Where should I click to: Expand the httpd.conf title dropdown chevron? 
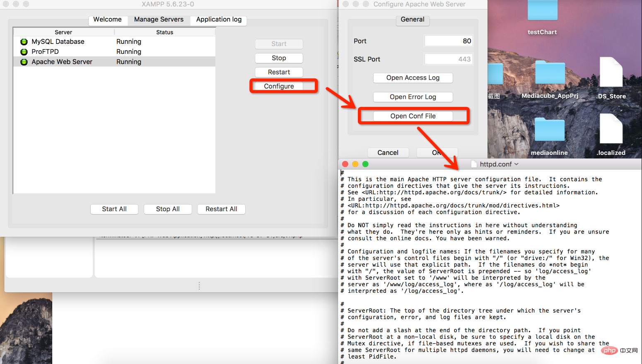coord(516,164)
